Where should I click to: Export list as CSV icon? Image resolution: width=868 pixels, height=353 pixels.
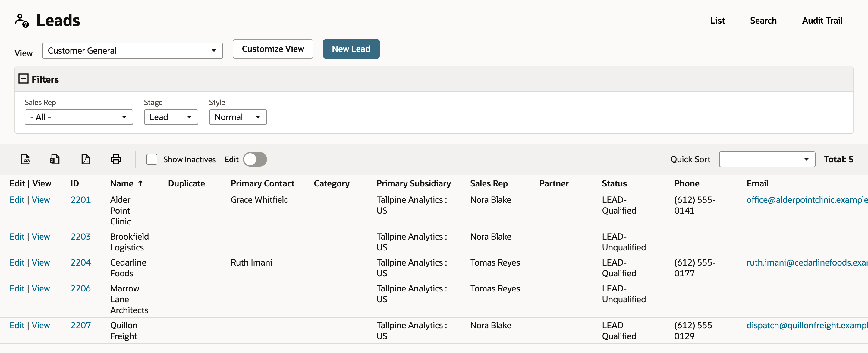coord(26,159)
